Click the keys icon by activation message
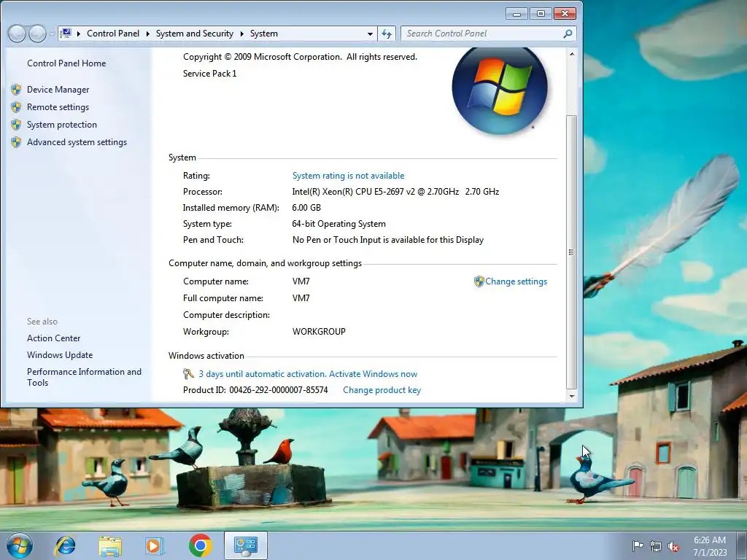Viewport: 747px width, 560px height. [x=189, y=374]
